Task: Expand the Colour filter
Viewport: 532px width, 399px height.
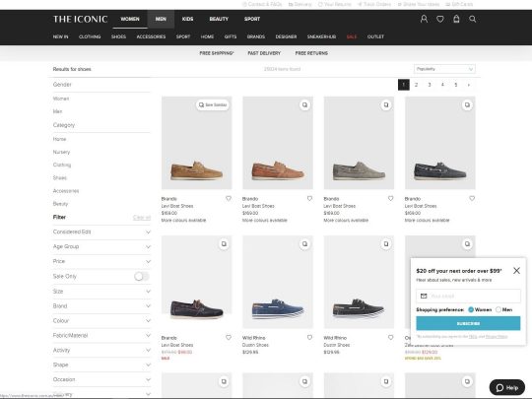Action: 101,320
